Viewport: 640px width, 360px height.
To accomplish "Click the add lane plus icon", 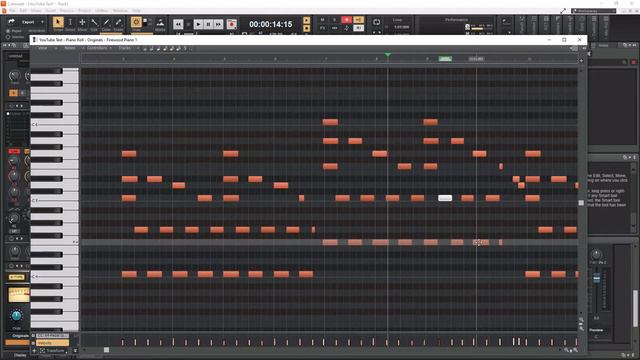I will [x=34, y=350].
